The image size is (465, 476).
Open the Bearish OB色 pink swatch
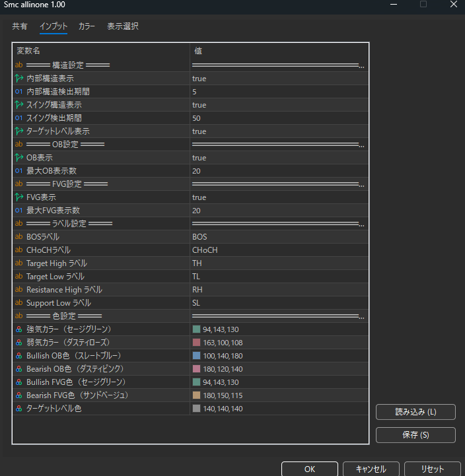pyautogui.click(x=197, y=369)
